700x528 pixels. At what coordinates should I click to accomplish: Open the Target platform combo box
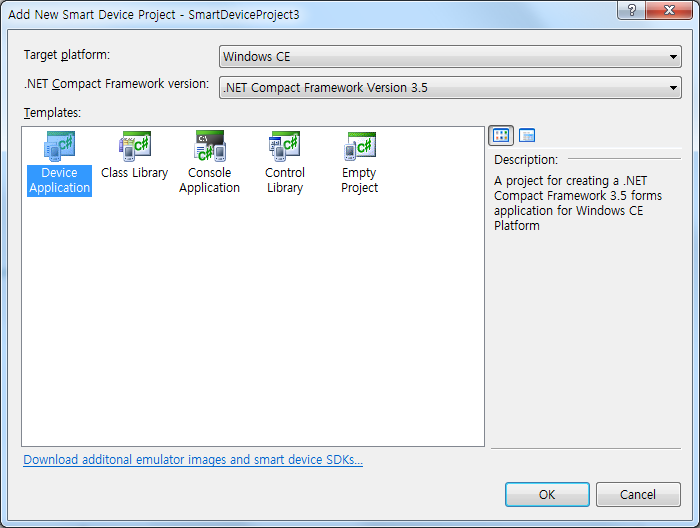[x=449, y=57]
